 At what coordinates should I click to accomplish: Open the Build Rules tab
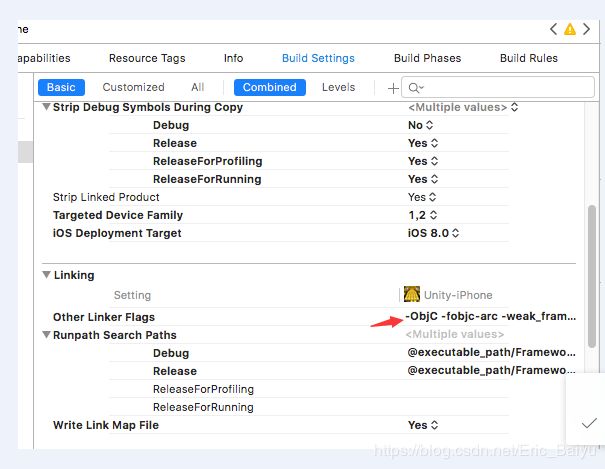coord(528,58)
